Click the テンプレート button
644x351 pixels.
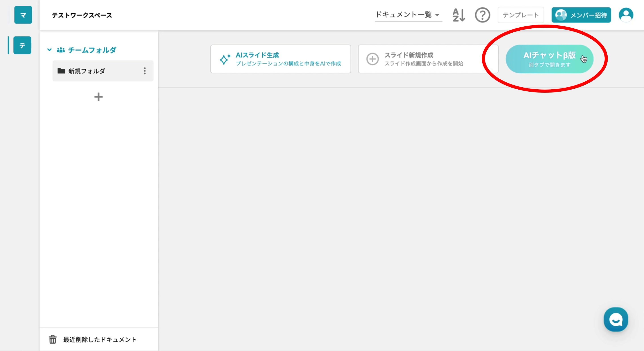click(x=521, y=15)
